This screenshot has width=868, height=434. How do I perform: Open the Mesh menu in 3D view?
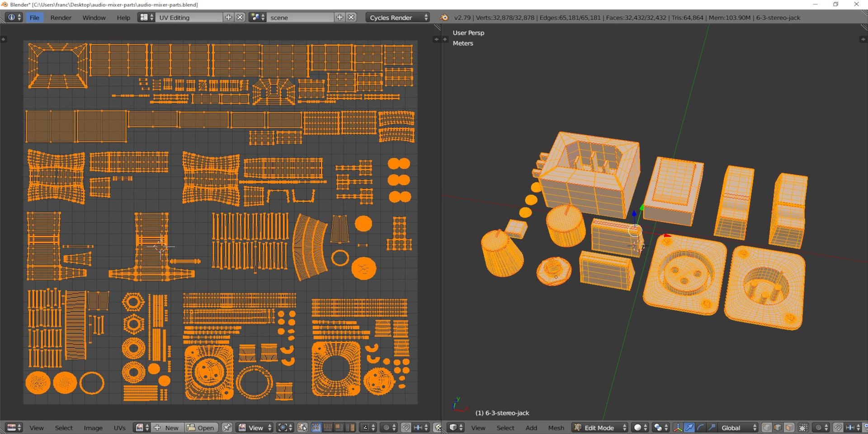point(556,427)
